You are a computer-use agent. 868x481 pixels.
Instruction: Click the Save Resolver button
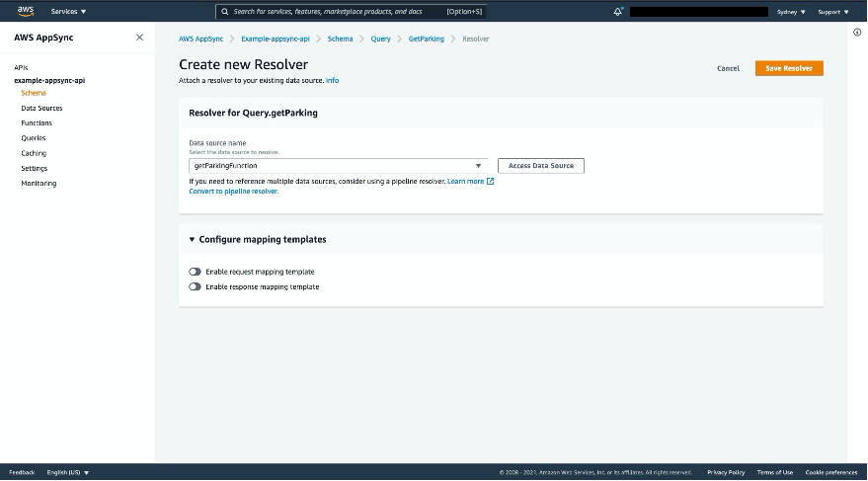[789, 68]
